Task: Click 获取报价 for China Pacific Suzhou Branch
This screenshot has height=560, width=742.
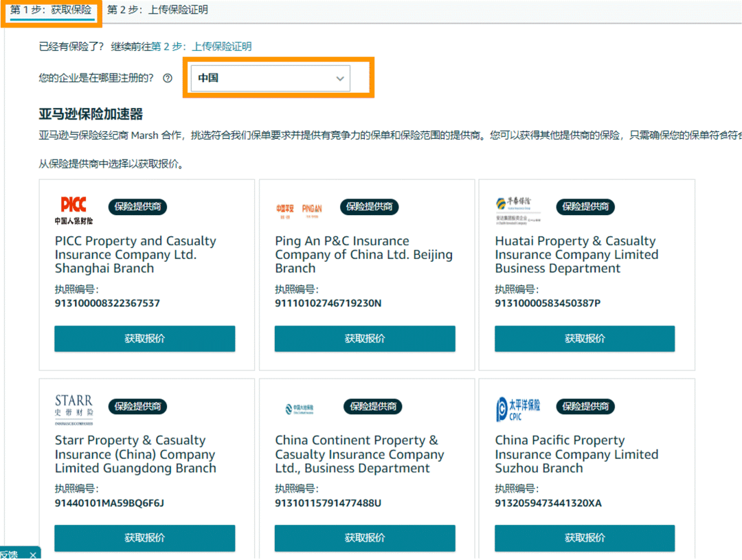Action: (x=584, y=538)
